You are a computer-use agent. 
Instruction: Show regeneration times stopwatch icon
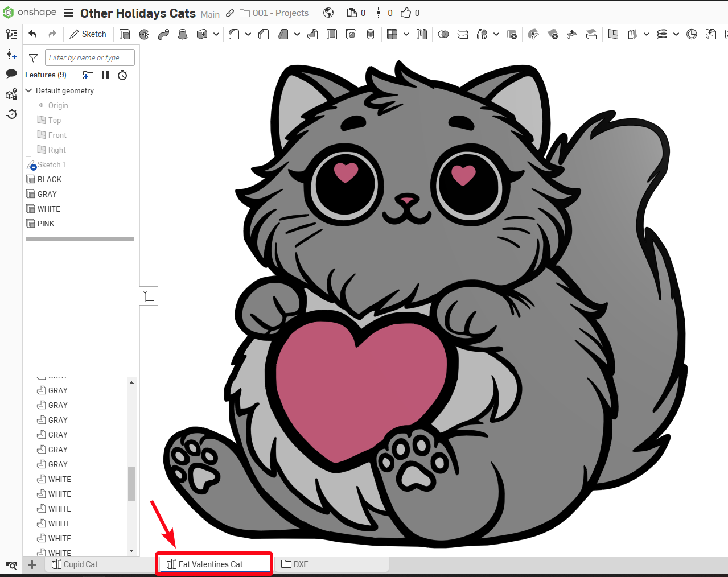pos(122,75)
